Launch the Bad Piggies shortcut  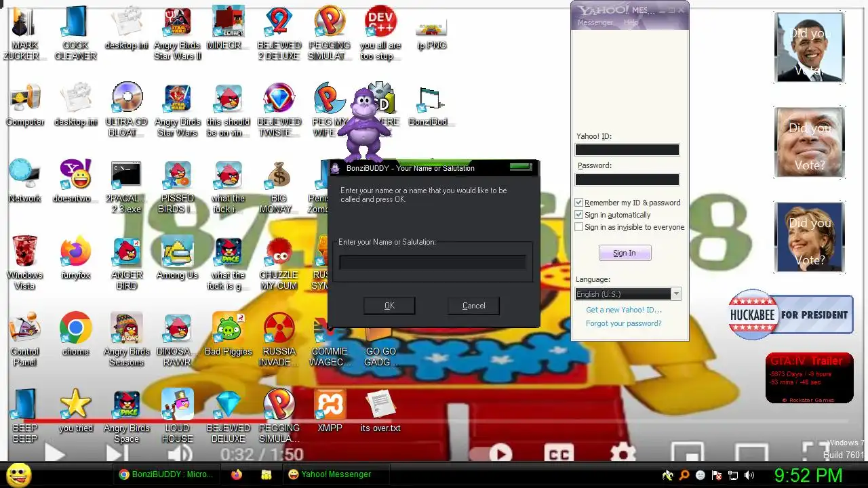pos(229,335)
